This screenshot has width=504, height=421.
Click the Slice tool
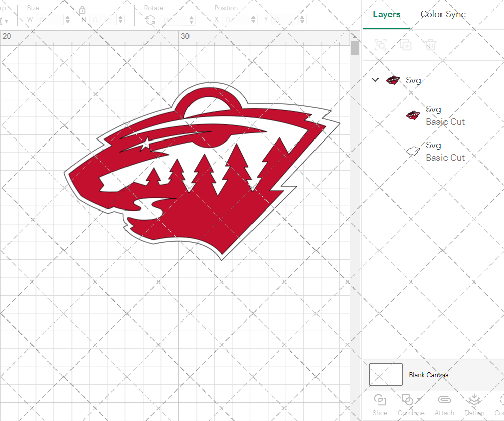tap(380, 405)
